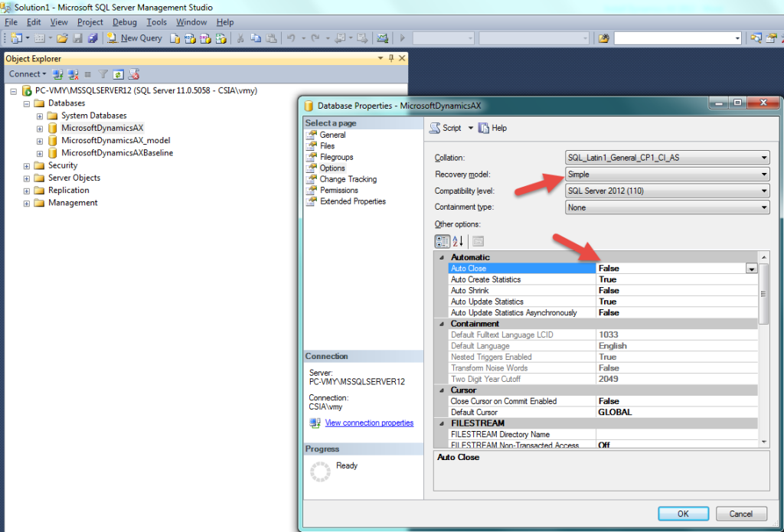Expand the System Databases tree node

click(x=40, y=116)
